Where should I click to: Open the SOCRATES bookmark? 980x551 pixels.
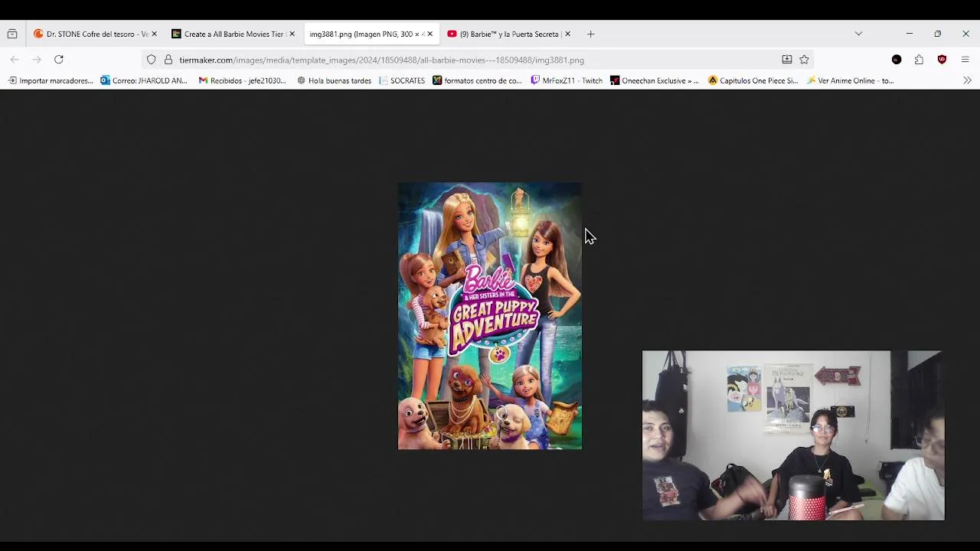coord(402,80)
